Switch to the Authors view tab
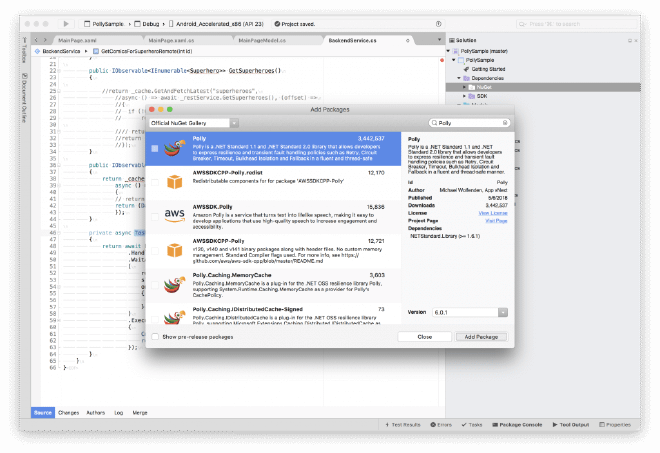Screen dimensions: 660x453 pos(96,413)
